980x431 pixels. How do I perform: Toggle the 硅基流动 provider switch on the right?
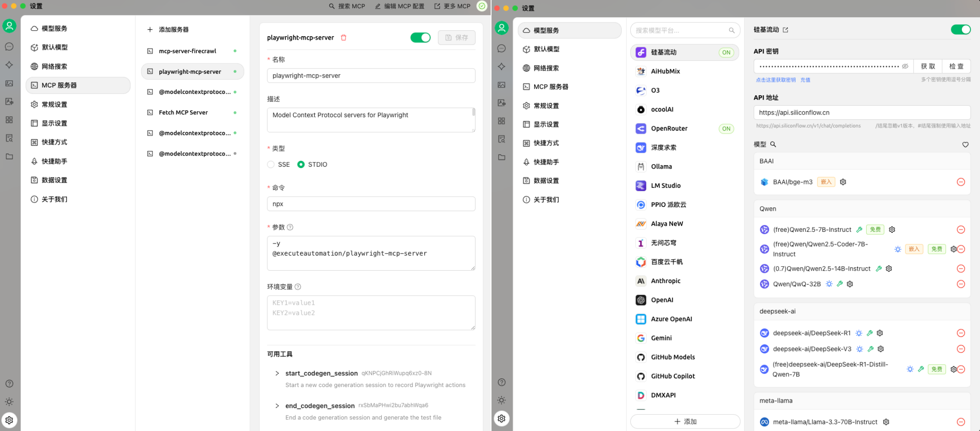tap(961, 29)
